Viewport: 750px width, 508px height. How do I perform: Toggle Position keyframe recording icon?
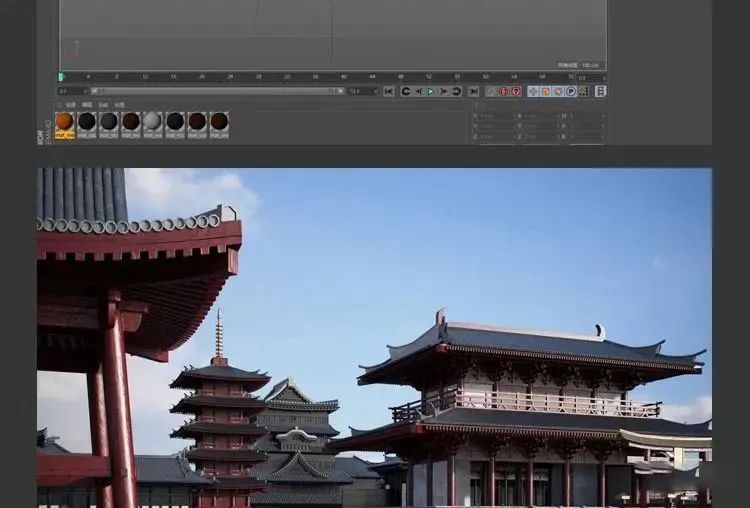point(533,91)
